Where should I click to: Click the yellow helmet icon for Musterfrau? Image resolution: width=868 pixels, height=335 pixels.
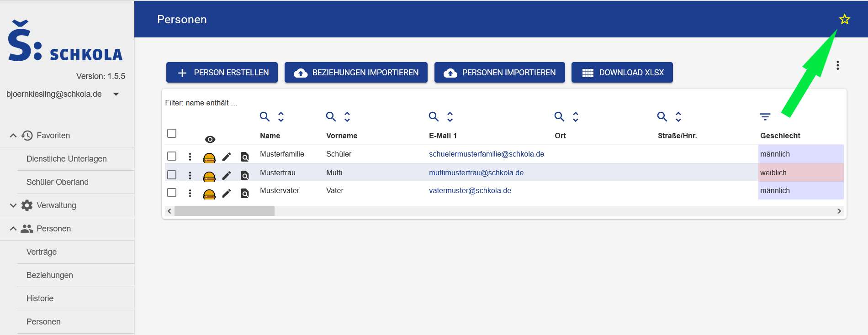[x=209, y=176]
